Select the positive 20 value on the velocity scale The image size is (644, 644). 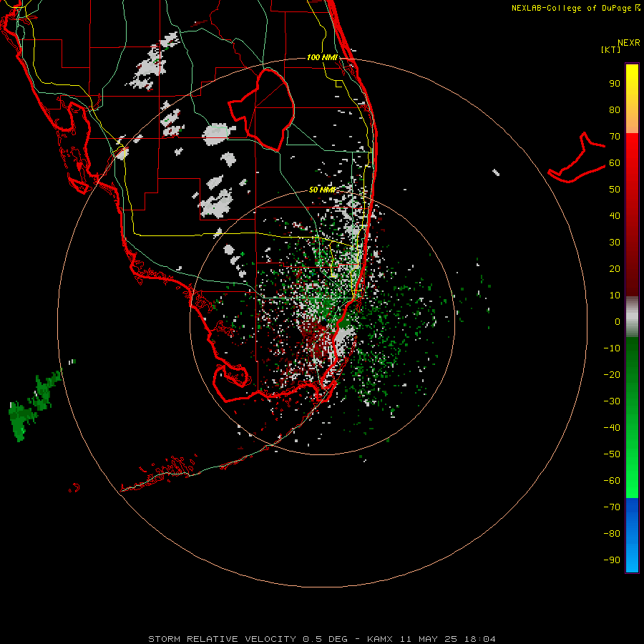point(615,268)
